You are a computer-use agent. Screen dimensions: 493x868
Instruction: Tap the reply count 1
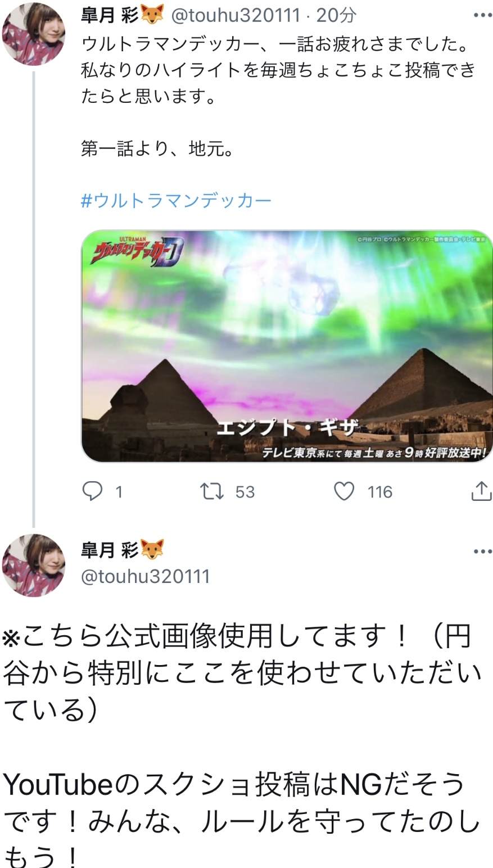coord(119,492)
